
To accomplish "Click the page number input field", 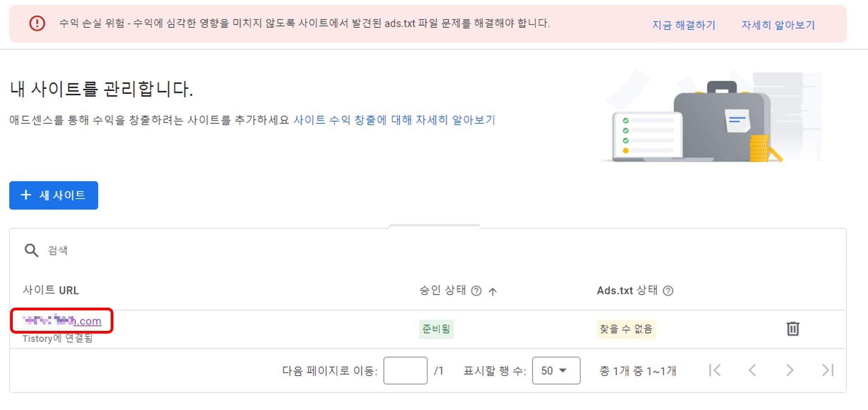I will 405,370.
